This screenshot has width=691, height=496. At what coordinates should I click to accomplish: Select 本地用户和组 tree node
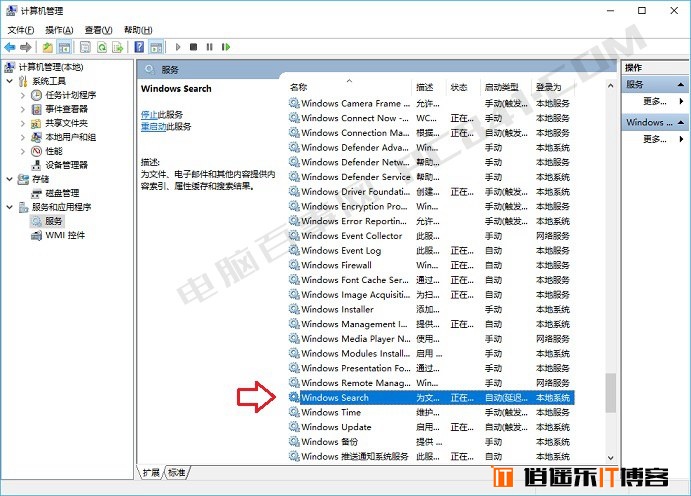(x=71, y=137)
